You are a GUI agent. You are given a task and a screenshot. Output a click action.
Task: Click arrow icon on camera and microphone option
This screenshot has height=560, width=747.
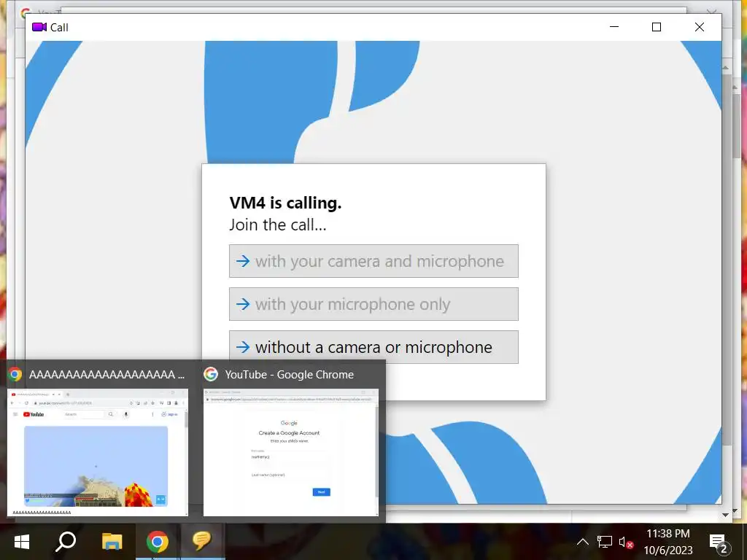pyautogui.click(x=243, y=261)
